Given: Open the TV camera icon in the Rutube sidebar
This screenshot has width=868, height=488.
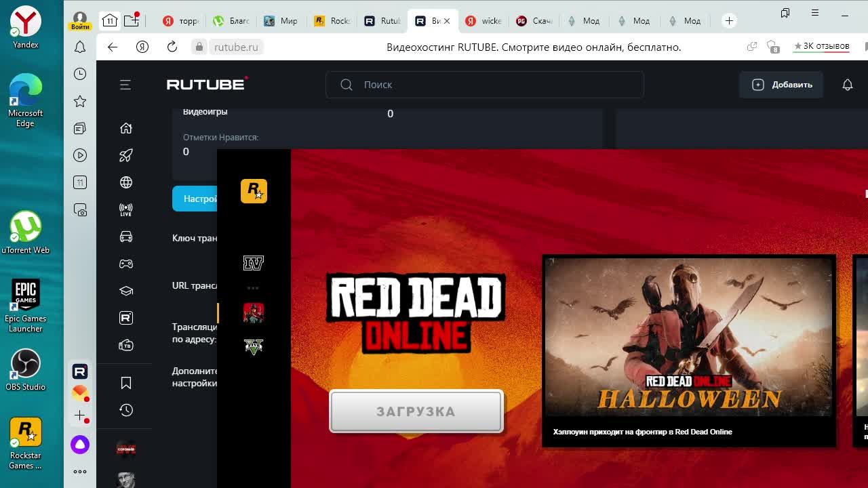Looking at the screenshot, I should (126, 345).
